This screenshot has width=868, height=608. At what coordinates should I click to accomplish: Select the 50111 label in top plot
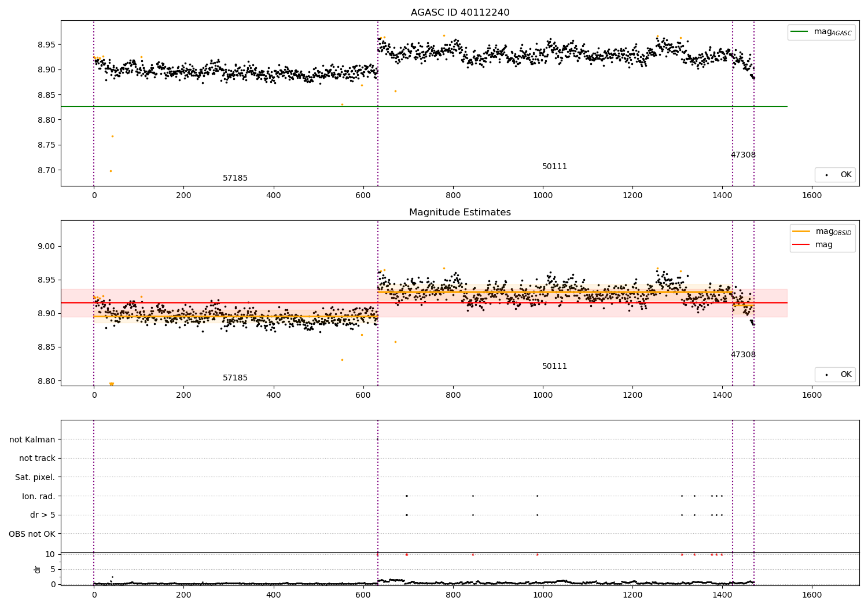(x=554, y=167)
